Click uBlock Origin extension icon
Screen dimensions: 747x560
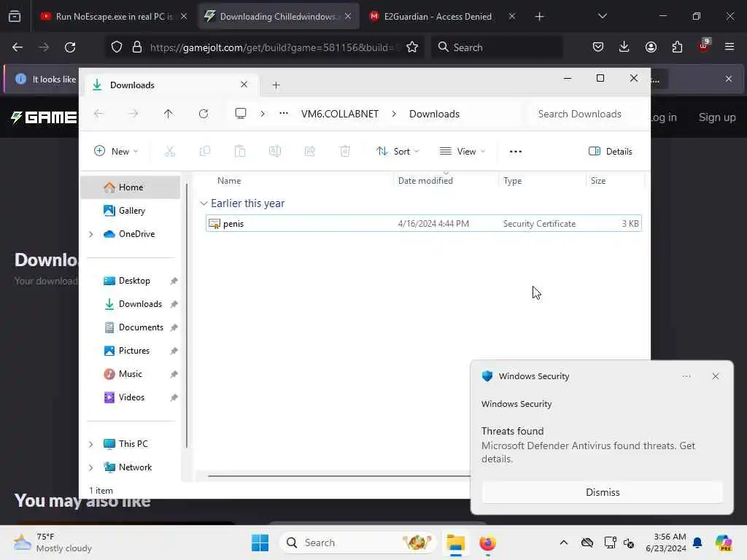(704, 46)
